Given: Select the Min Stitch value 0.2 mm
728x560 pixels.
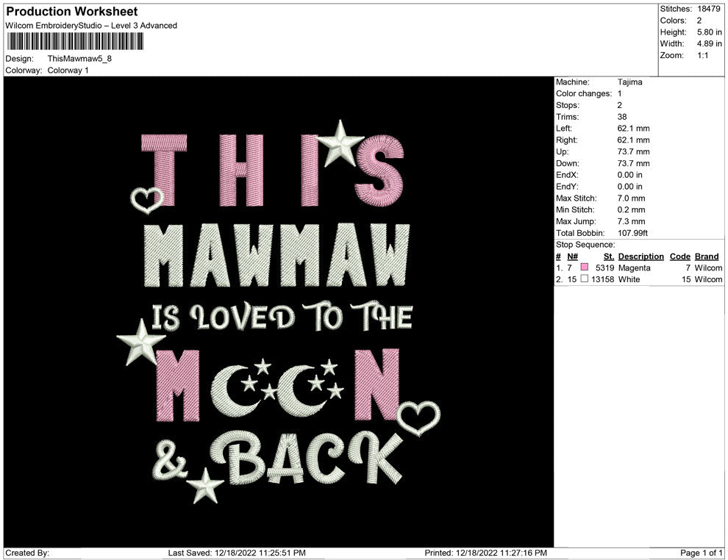Looking at the screenshot, I should 631,209.
